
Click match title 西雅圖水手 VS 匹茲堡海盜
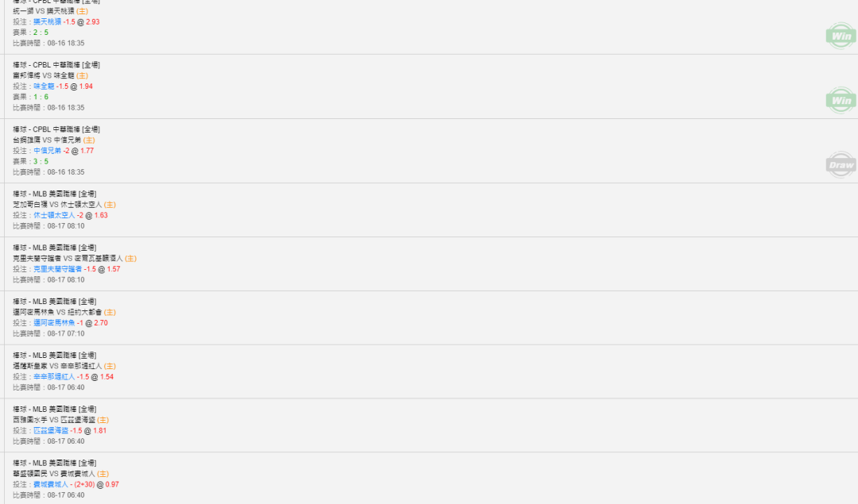54,420
